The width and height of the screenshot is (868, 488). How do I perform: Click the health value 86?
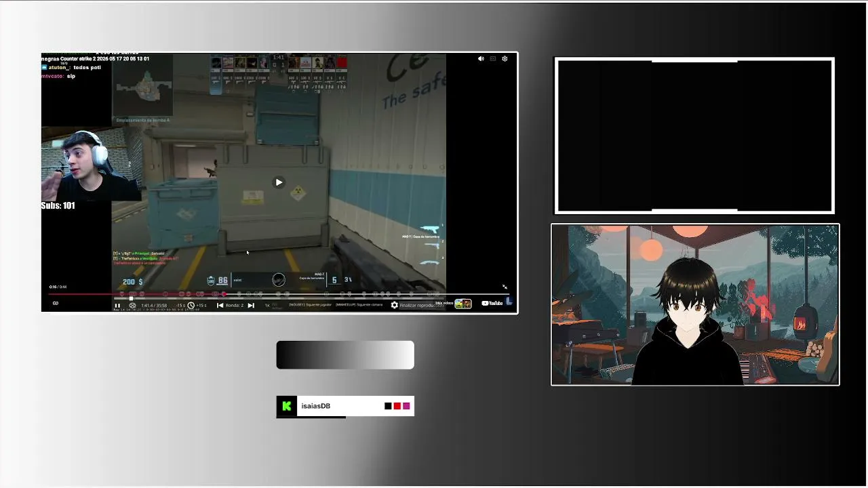(x=223, y=281)
